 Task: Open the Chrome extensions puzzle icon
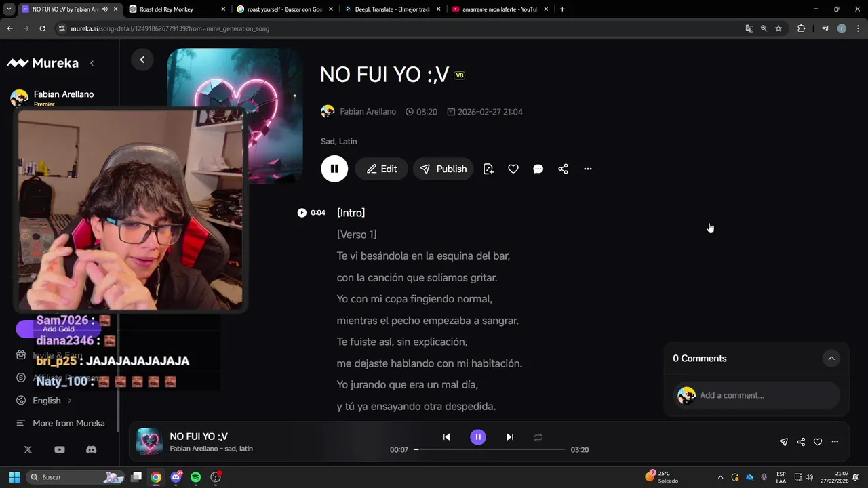pos(802,28)
